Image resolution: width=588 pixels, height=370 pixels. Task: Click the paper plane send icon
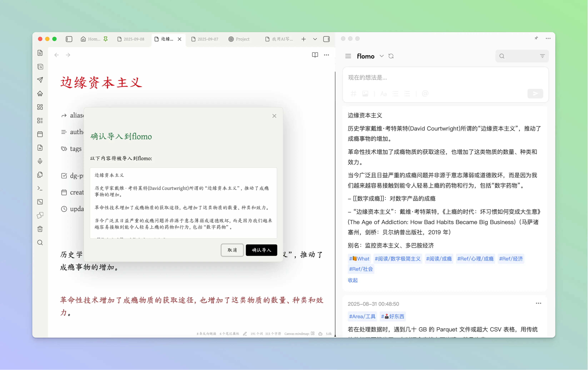point(40,80)
